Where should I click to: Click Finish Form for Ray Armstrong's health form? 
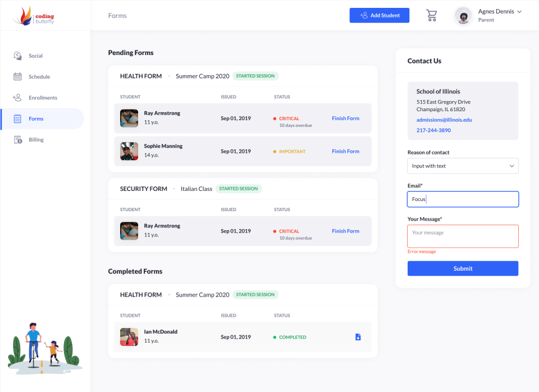[x=345, y=118]
